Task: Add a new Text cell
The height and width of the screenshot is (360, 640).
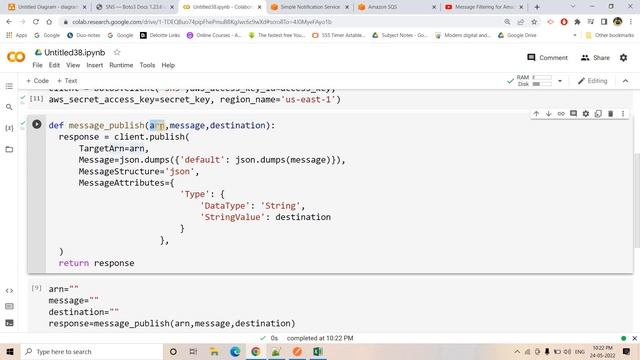Action: (67, 81)
